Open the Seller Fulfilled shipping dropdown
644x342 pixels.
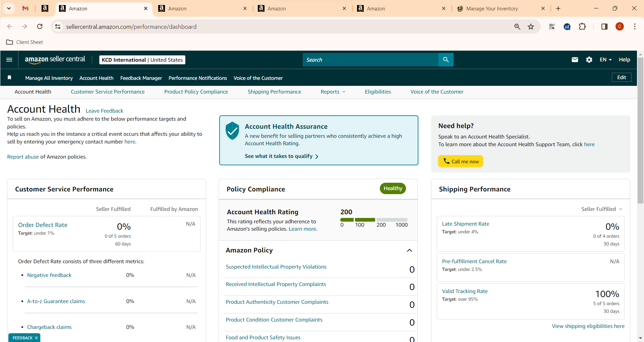(602, 209)
